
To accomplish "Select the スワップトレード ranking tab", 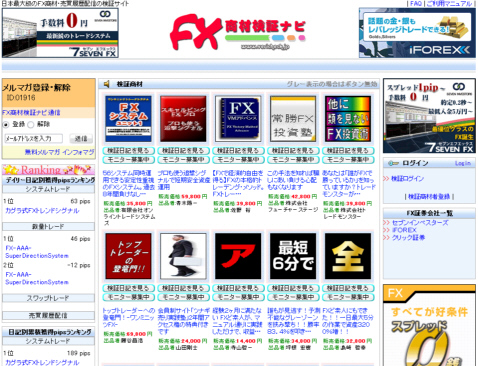I will pyautogui.click(x=48, y=298).
